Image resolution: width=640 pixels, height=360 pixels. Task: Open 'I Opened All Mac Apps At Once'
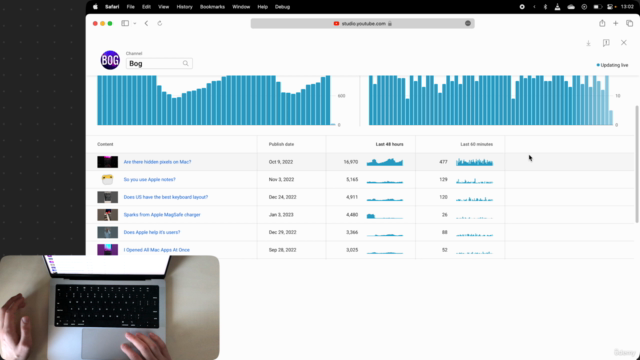[x=157, y=250]
